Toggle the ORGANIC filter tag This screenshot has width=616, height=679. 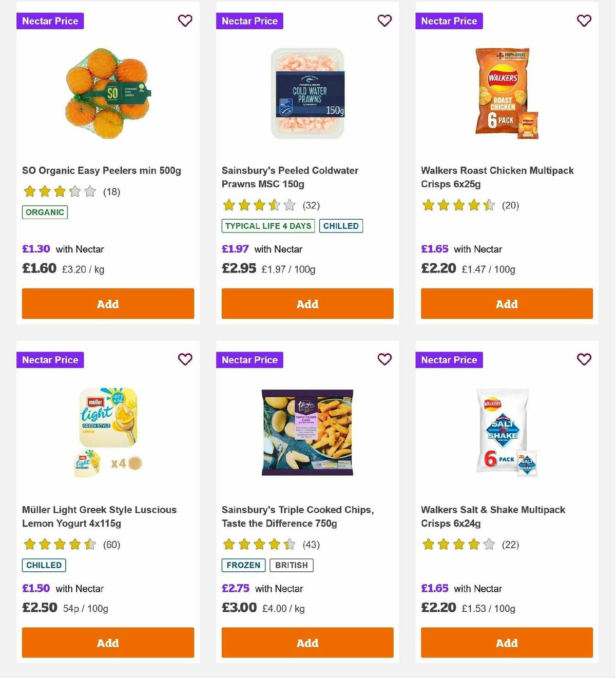coord(44,212)
